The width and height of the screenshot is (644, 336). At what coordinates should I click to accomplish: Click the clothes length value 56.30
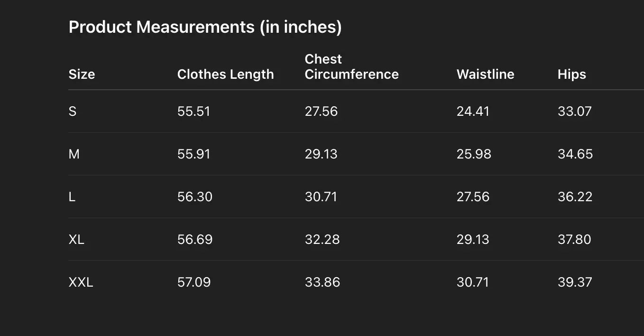[194, 197]
